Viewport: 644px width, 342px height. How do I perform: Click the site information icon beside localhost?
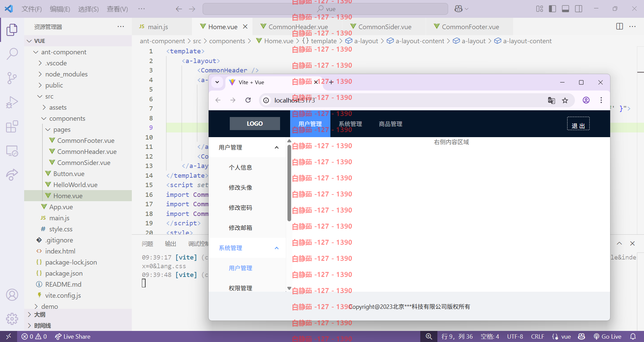coord(266,100)
